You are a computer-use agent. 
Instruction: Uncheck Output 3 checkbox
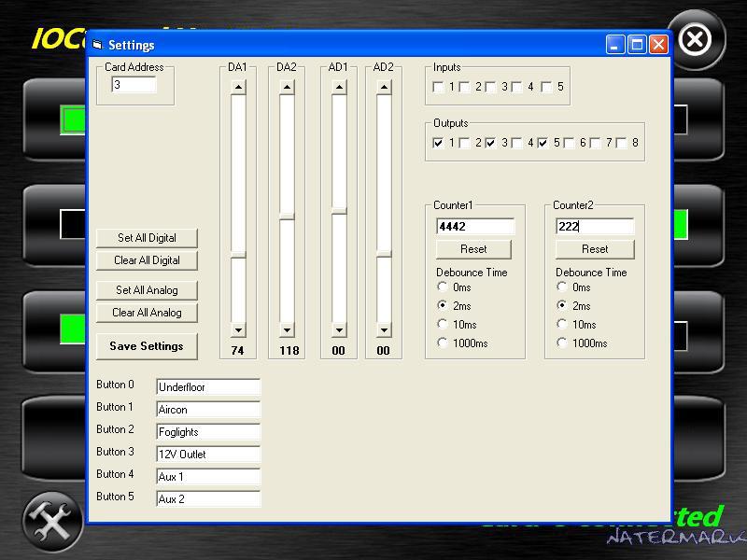click(x=491, y=144)
